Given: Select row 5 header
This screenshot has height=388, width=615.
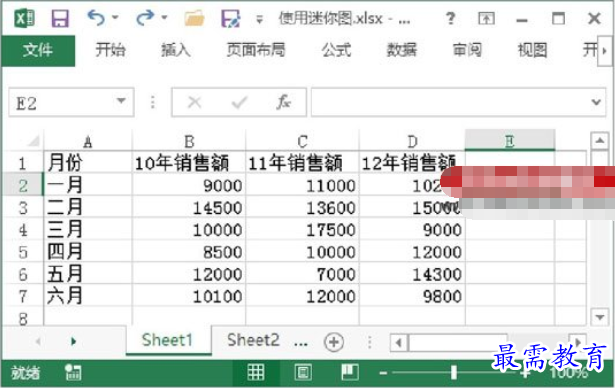Looking at the screenshot, I should coord(23,252).
